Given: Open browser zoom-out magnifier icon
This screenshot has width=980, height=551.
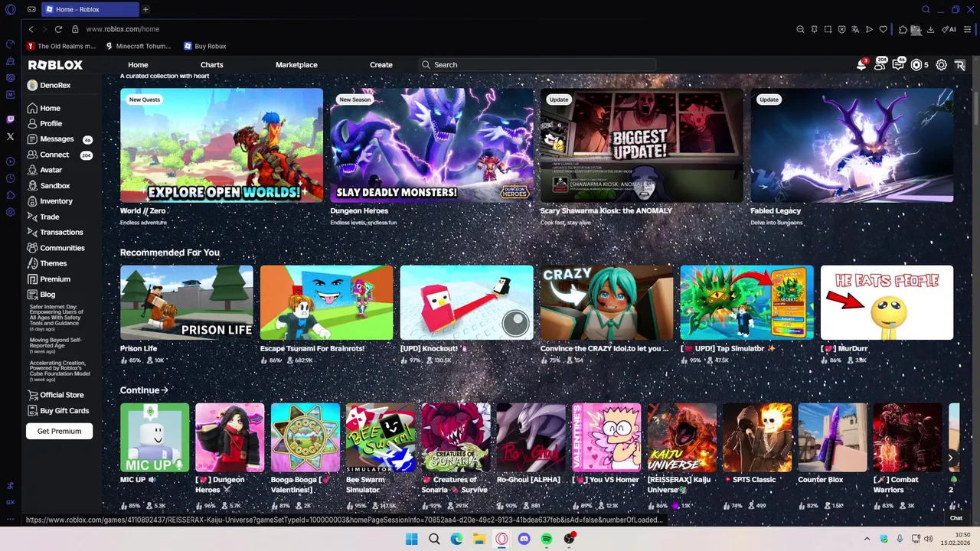Looking at the screenshot, I should click(800, 29).
